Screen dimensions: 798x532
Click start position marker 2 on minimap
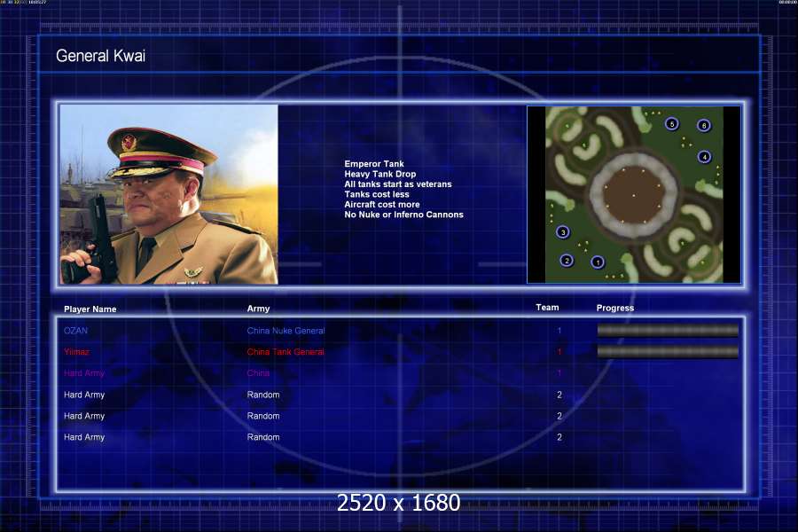pyautogui.click(x=567, y=261)
